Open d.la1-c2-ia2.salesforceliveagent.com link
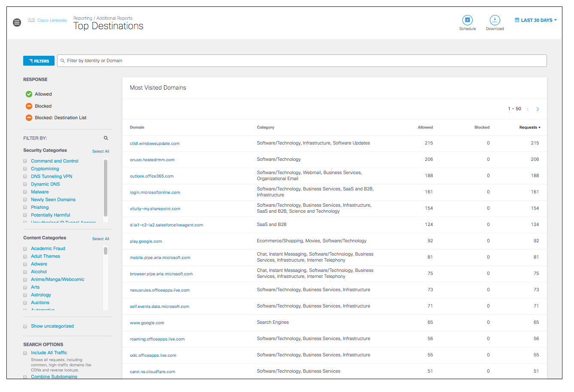 tap(166, 225)
